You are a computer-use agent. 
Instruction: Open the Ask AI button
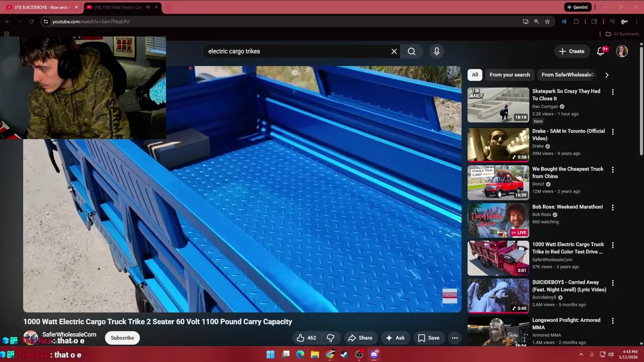tap(395, 338)
